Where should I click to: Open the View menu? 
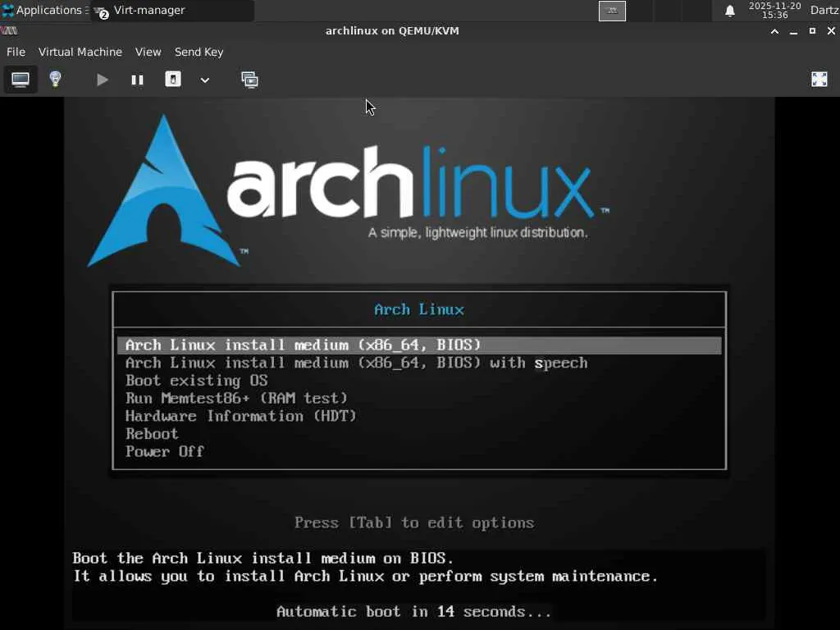pyautogui.click(x=148, y=52)
